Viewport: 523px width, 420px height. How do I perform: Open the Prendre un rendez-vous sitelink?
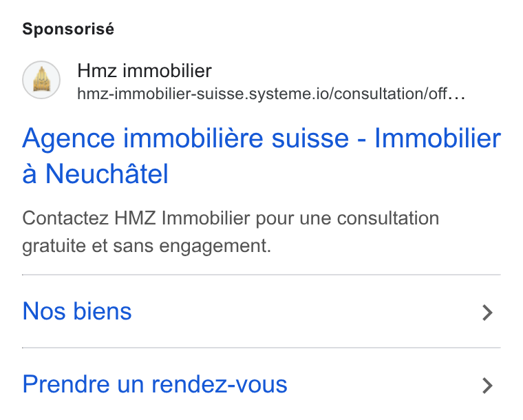155,384
